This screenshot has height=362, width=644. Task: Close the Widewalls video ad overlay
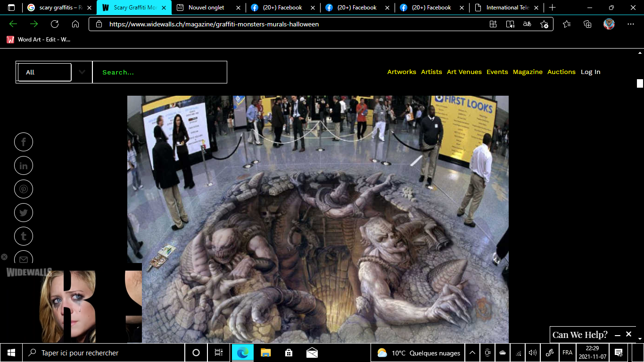4,257
